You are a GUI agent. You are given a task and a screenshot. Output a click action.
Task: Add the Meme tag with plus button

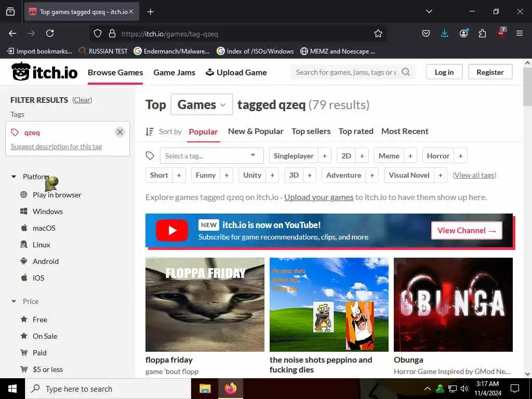coord(410,156)
